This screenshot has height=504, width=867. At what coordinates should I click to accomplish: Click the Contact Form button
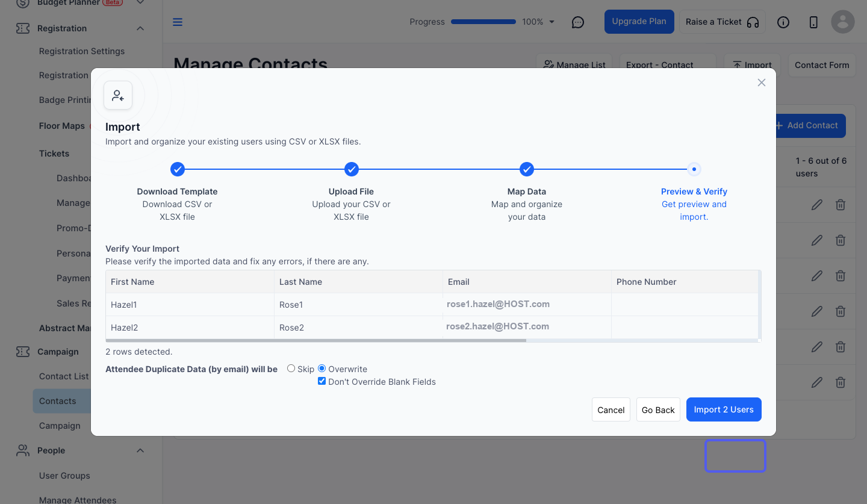[x=822, y=65]
